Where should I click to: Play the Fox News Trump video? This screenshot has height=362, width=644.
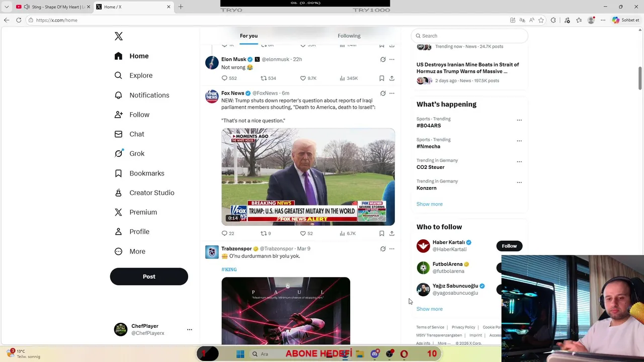coord(308,177)
